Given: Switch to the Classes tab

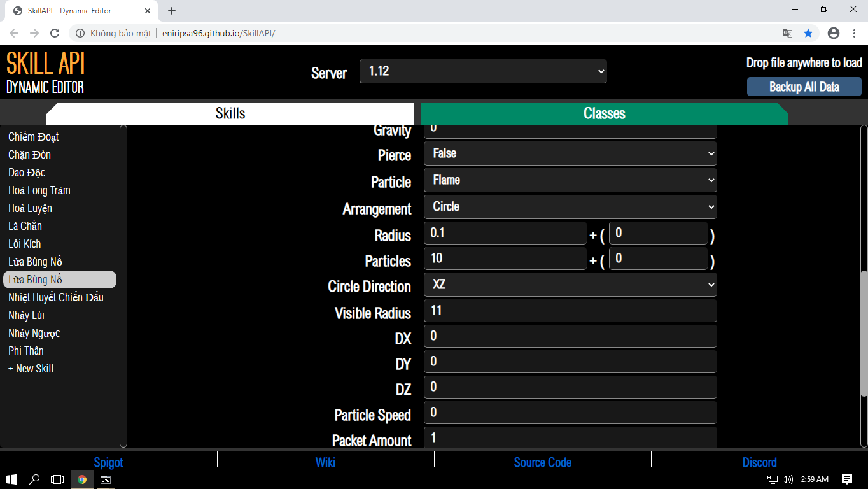Looking at the screenshot, I should pyautogui.click(x=604, y=113).
